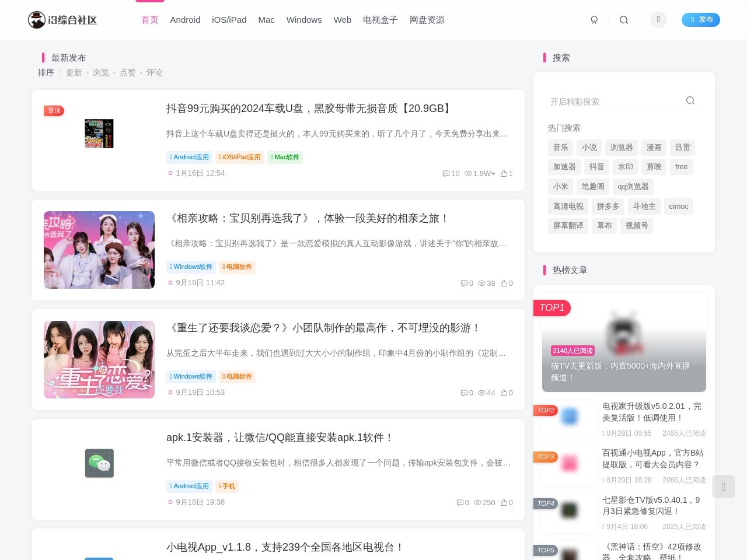Open 重生了还要我谈恋爱 thumbnail
The width and height of the screenshot is (747, 560).
(99, 359)
